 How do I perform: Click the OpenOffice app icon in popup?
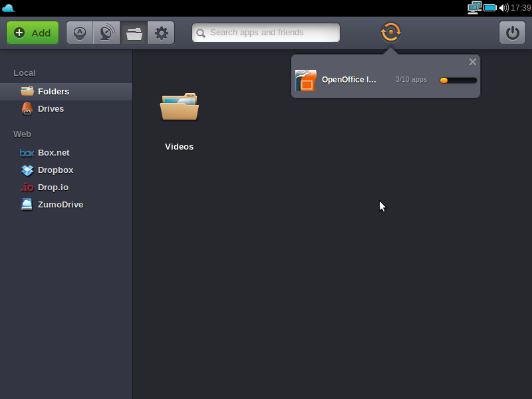click(x=306, y=80)
